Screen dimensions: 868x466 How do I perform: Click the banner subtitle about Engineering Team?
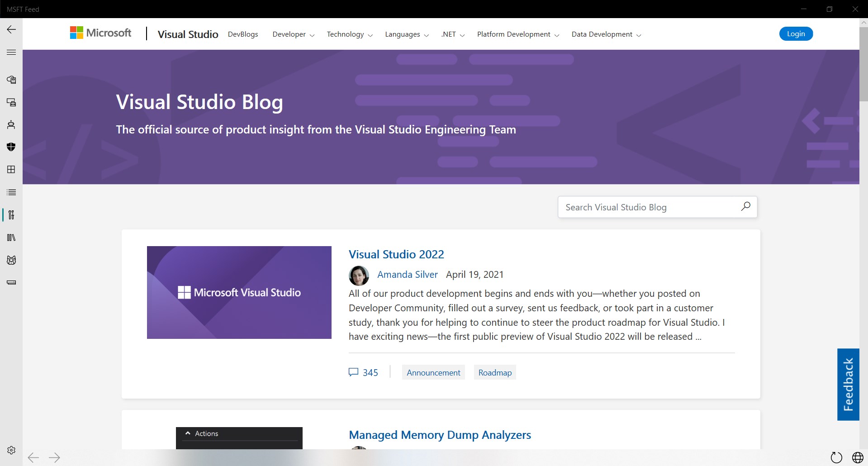tap(316, 130)
